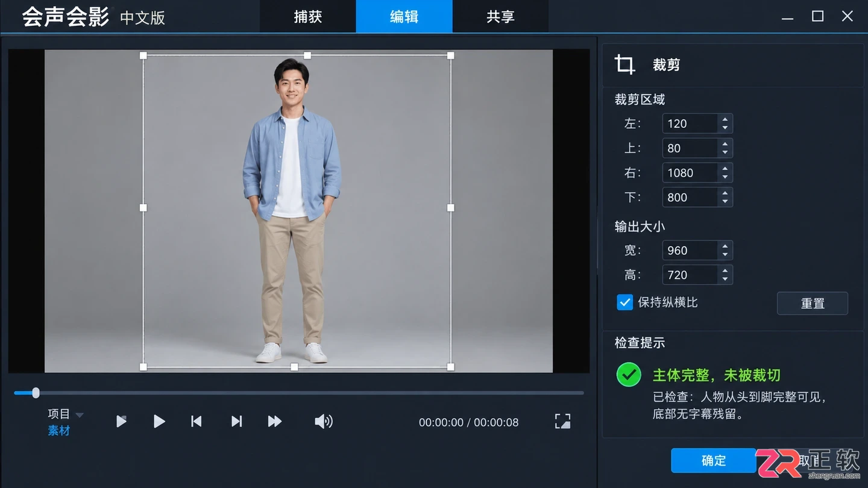The height and width of the screenshot is (488, 868).
Task: Click the top-center crop handle
Action: [307, 55]
